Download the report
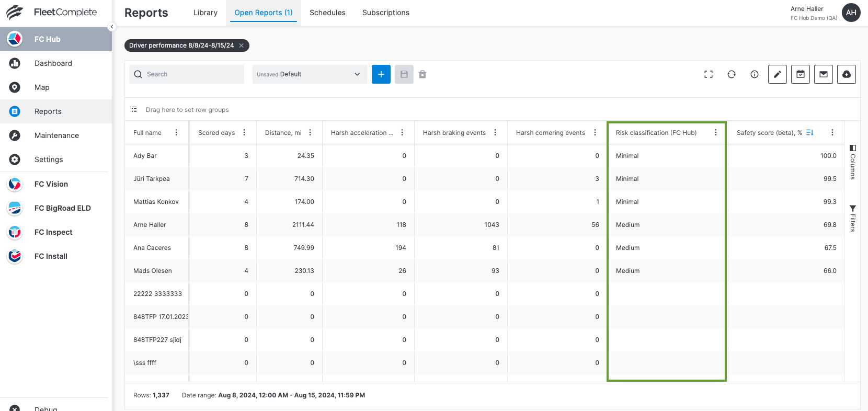This screenshot has height=411, width=868. 847,74
